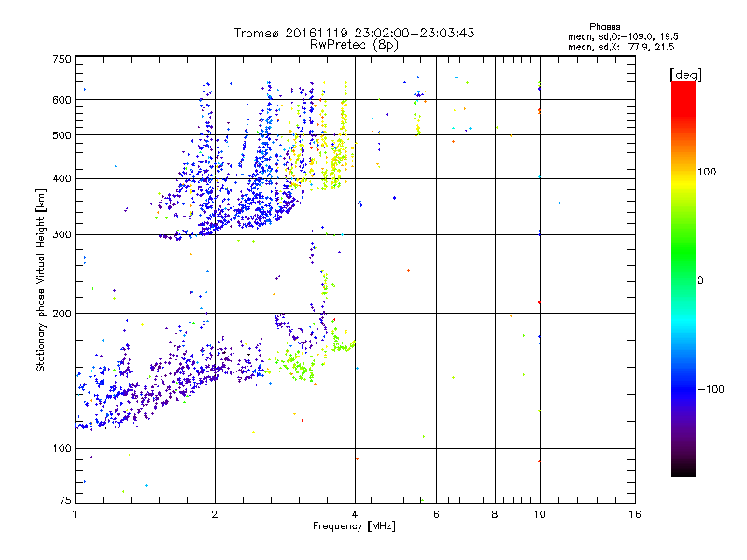Click the colorbar tick label "0"
747x560 pixels.
700,281
